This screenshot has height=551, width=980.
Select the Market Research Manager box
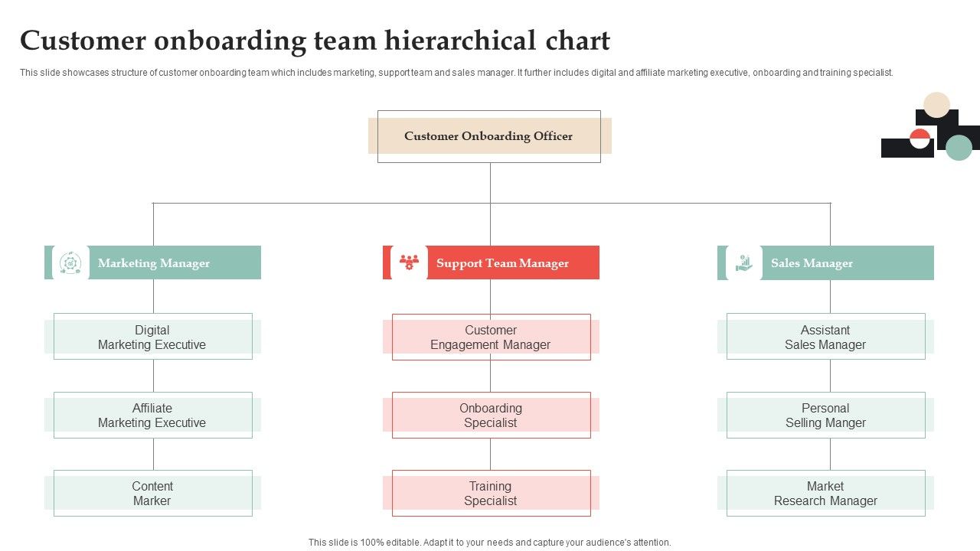tap(825, 493)
